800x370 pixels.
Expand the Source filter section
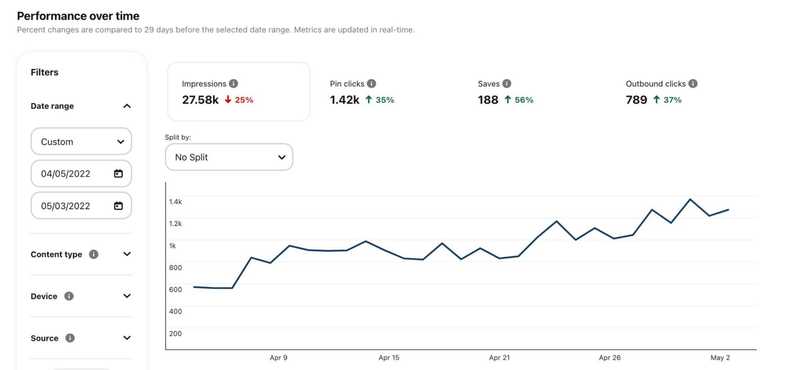click(127, 338)
